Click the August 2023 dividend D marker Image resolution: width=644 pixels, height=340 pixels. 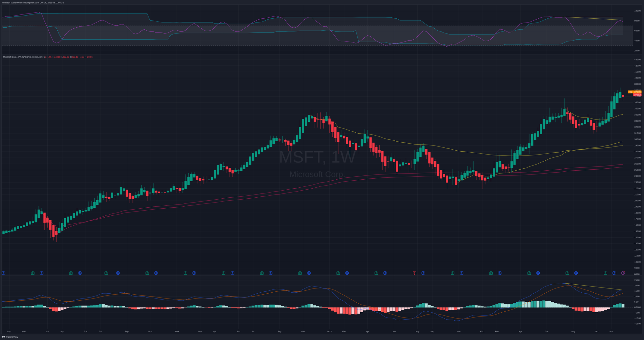point(576,273)
